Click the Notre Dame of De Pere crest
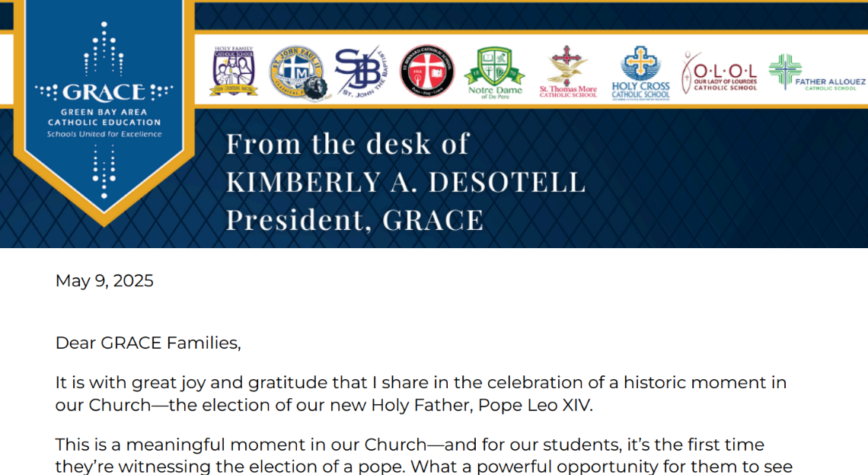 495,72
